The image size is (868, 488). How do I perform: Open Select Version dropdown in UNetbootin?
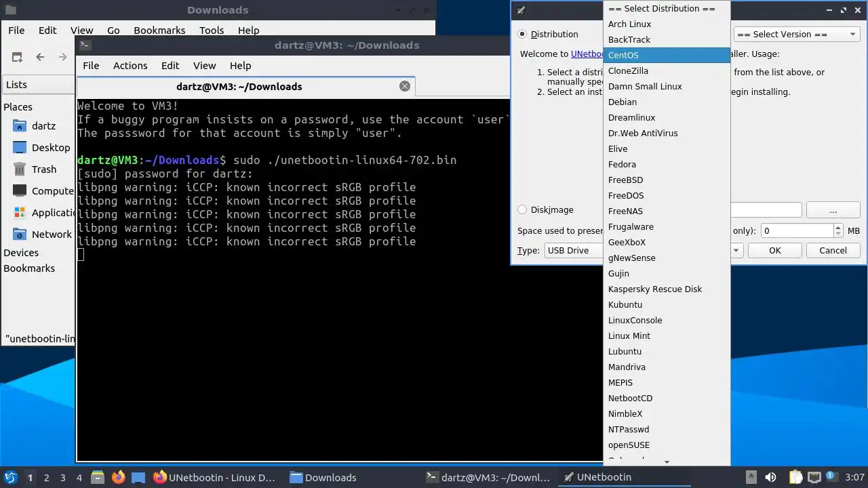point(797,34)
